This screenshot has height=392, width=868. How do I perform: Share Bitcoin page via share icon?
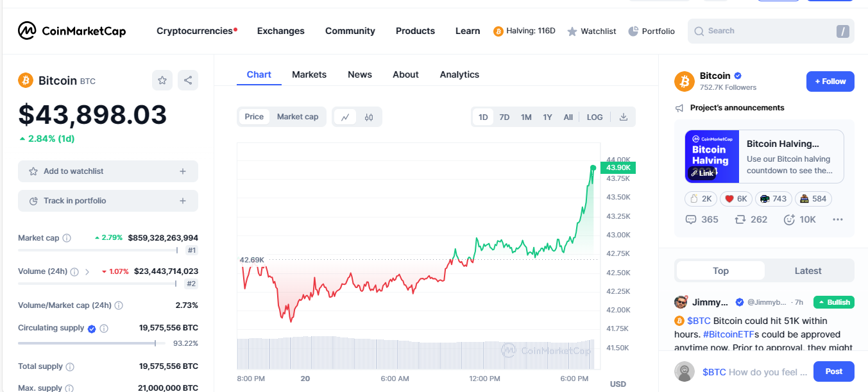coord(188,80)
